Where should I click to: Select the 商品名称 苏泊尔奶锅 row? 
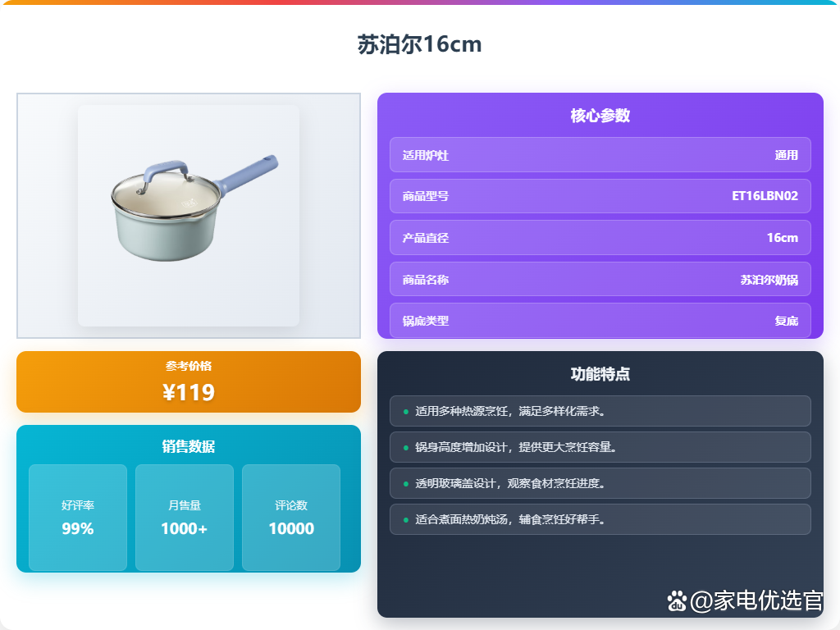[600, 279]
